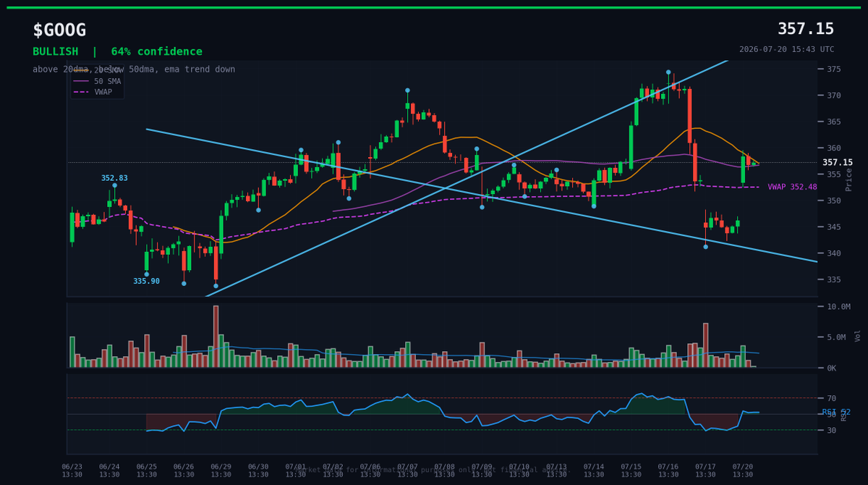The image size is (868, 485).
Task: Click the 370 price axis tick
Action: 834,96
